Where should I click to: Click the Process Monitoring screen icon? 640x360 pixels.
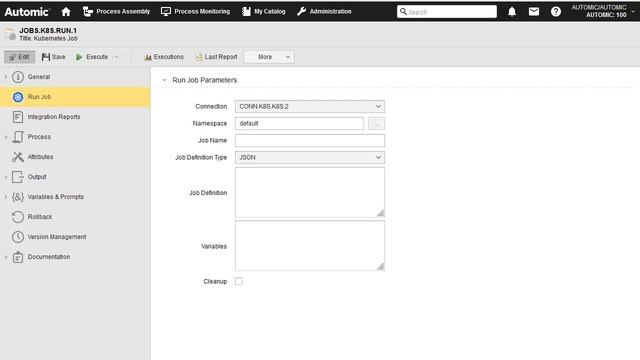(166, 11)
